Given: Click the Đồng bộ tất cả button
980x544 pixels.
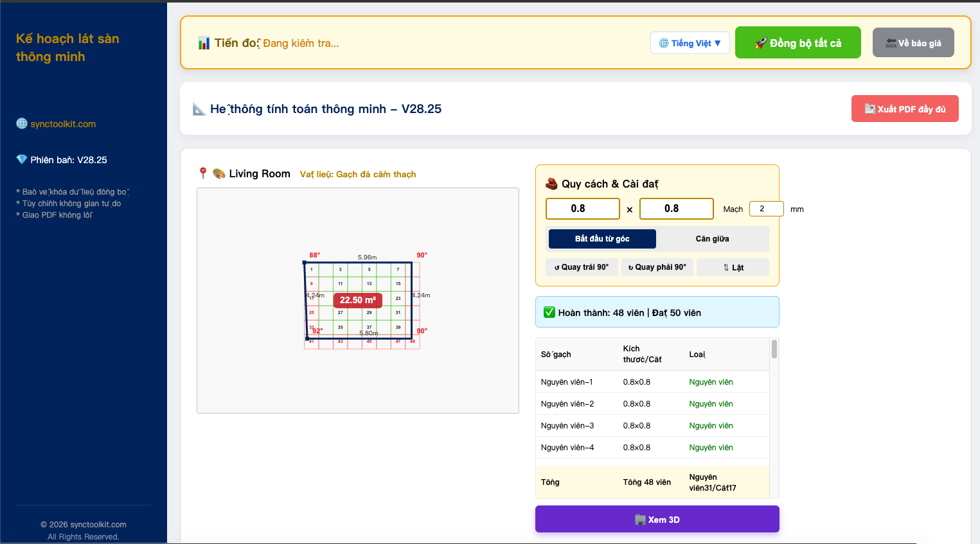Looking at the screenshot, I should [798, 42].
